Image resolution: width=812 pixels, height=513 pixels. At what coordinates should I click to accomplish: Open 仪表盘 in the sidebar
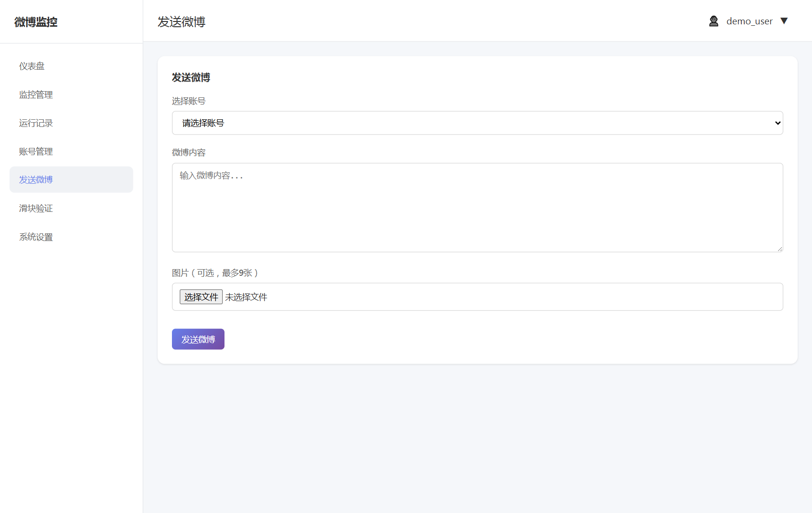pyautogui.click(x=71, y=66)
